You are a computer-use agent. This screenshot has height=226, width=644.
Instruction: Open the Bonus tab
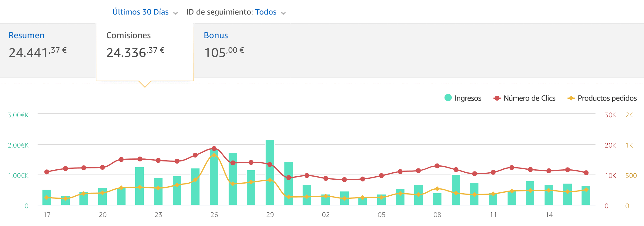(216, 35)
